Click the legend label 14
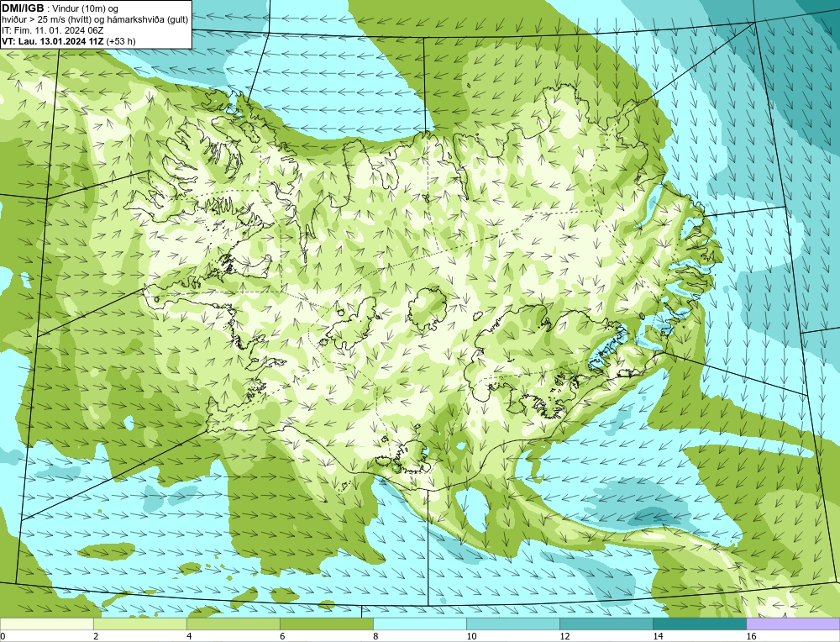 point(658,636)
